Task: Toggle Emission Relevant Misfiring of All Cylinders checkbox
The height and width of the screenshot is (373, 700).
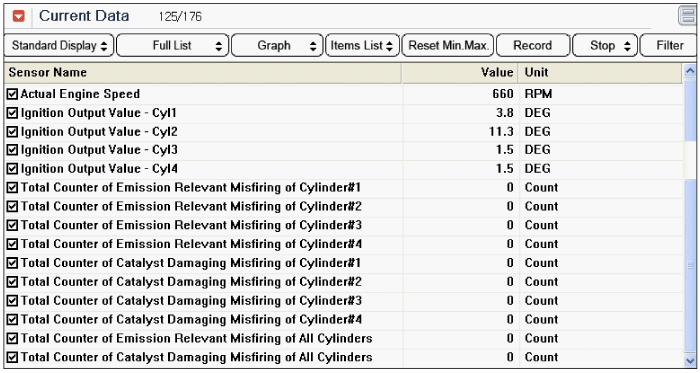Action: pyautogui.click(x=12, y=338)
